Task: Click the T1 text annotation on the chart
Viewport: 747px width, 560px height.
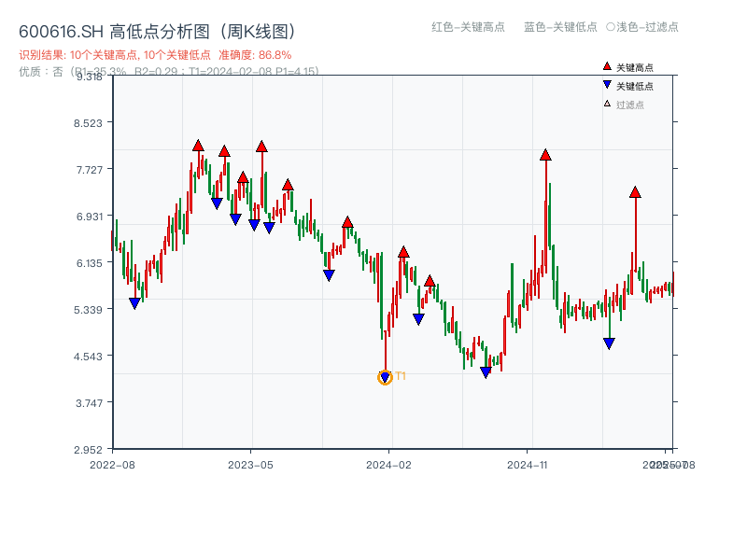Action: click(x=400, y=377)
